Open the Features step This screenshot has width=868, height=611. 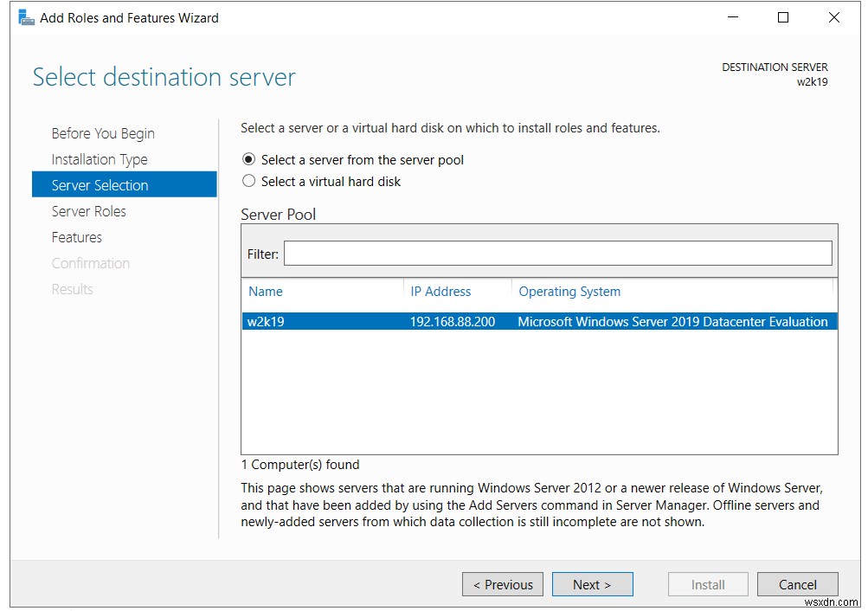[76, 237]
